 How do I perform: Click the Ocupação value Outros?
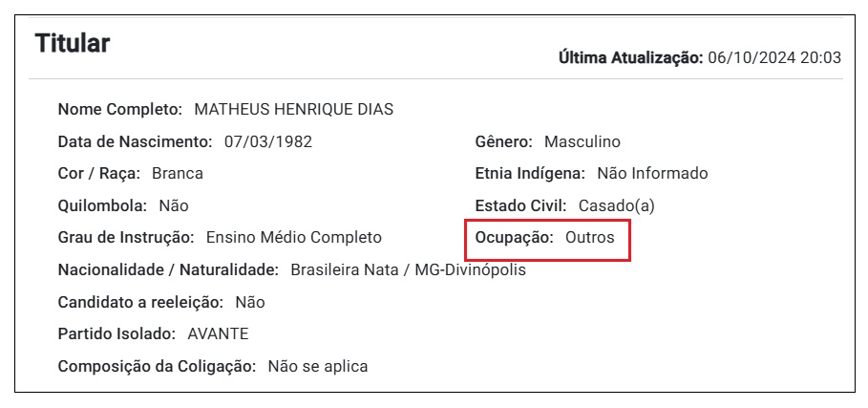point(589,238)
